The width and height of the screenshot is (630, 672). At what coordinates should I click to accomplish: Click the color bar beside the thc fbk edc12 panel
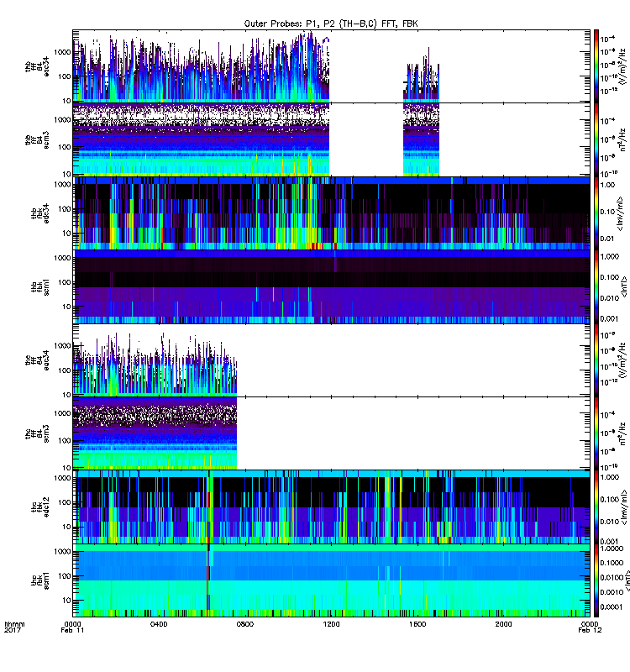pyautogui.click(x=596, y=507)
